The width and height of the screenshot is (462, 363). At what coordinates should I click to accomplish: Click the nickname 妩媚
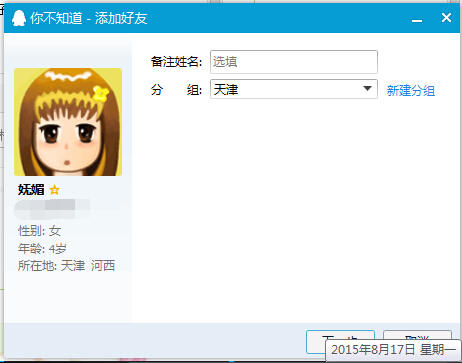[x=31, y=190]
